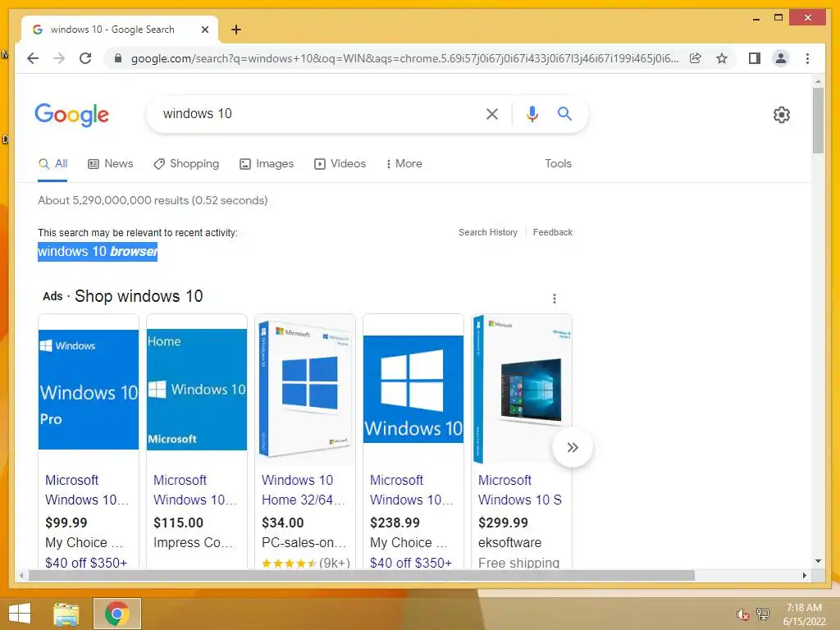
Task: Open the taskbar clock showing 7:18 AM
Action: click(804, 614)
